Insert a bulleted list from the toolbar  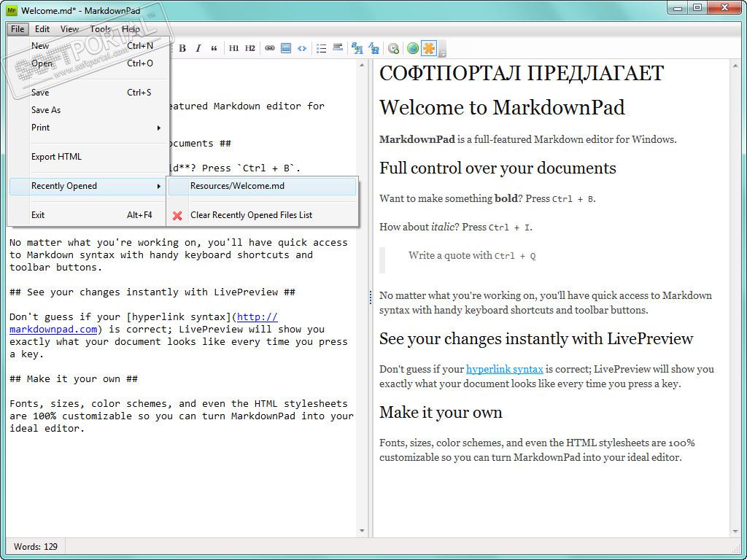click(322, 48)
